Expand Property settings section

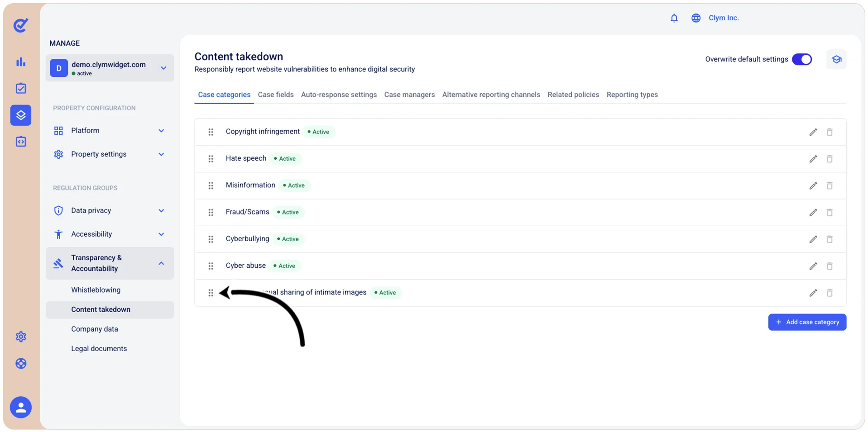[109, 154]
